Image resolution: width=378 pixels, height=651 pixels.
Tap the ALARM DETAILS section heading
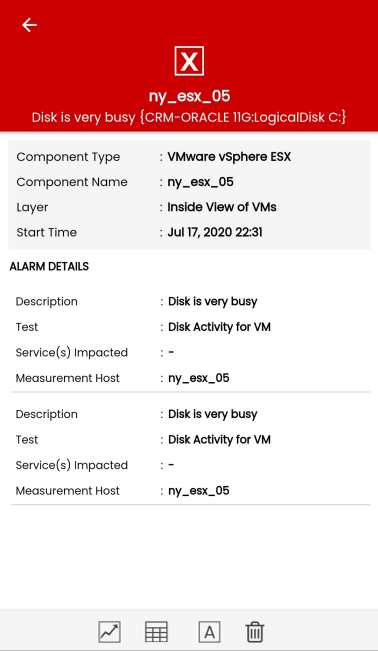click(49, 267)
